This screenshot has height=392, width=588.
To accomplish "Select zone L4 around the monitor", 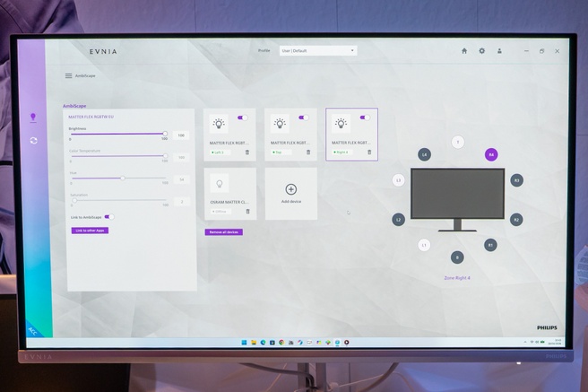I will pyautogui.click(x=424, y=154).
